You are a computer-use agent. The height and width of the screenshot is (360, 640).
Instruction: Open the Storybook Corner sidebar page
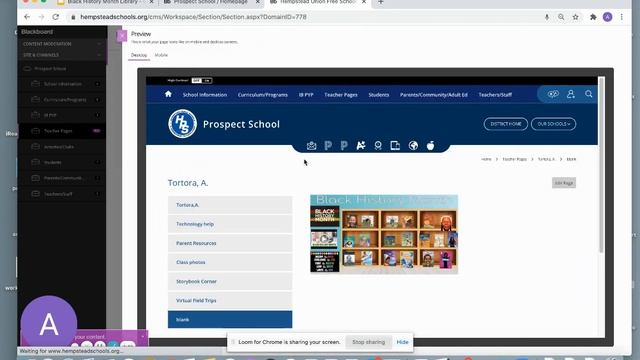tap(230, 282)
